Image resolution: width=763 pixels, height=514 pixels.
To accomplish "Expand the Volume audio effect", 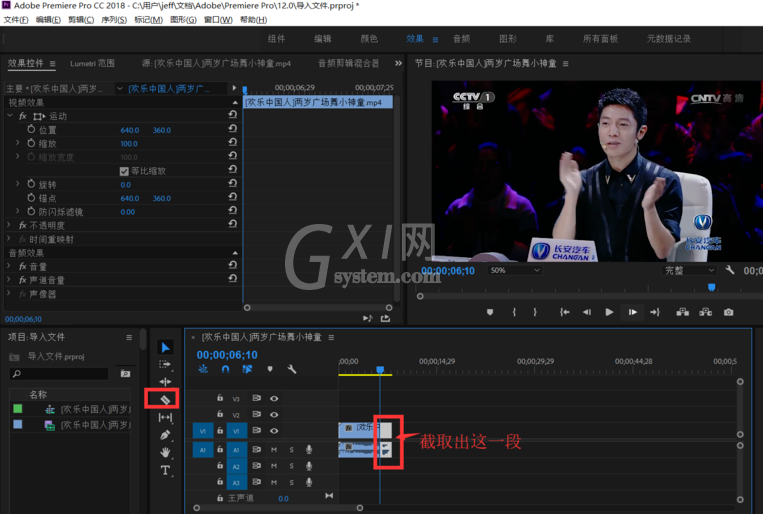I will click(x=9, y=266).
